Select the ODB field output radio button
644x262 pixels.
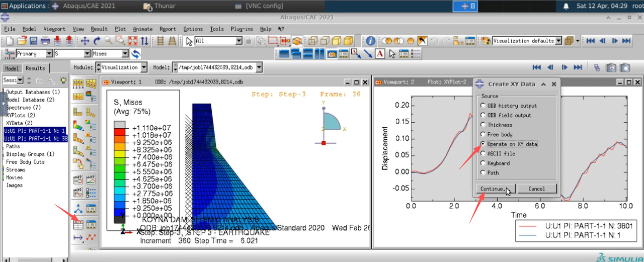(x=483, y=115)
